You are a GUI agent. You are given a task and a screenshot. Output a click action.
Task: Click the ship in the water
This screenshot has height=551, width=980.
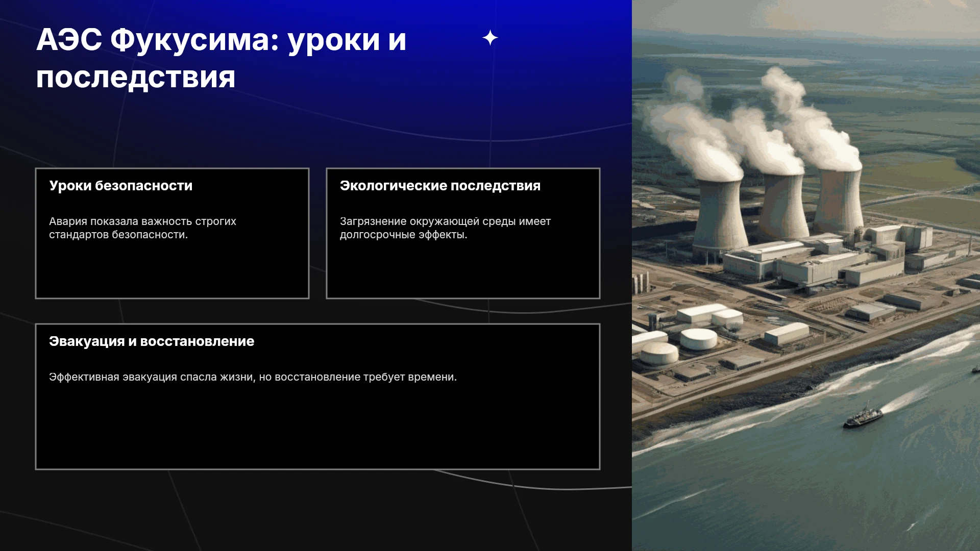tap(863, 417)
